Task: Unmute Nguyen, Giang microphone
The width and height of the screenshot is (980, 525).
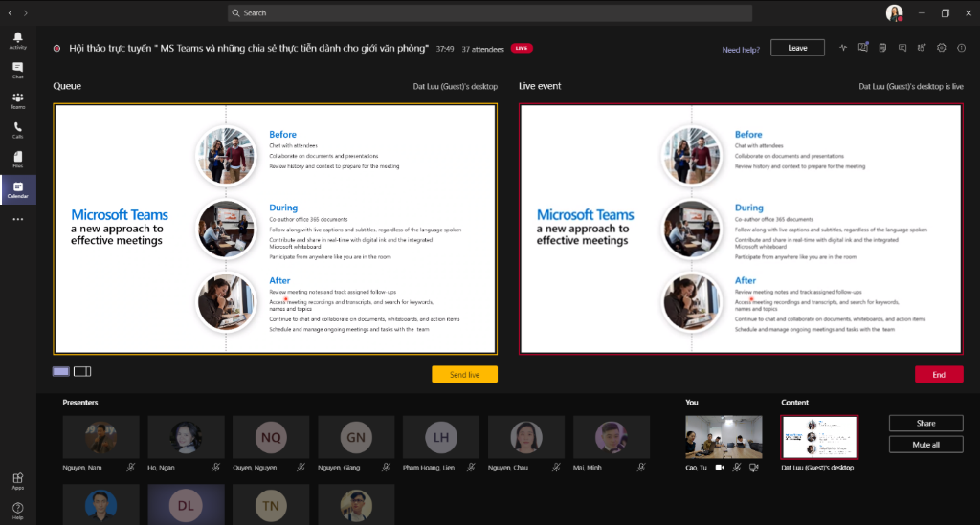Action: point(386,467)
